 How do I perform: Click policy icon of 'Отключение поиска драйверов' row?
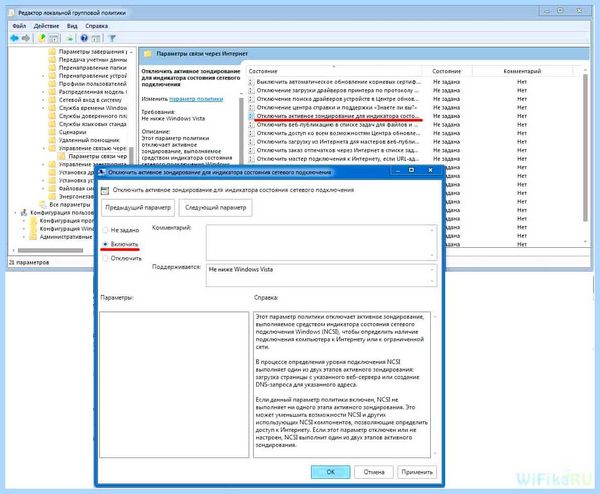[x=251, y=99]
